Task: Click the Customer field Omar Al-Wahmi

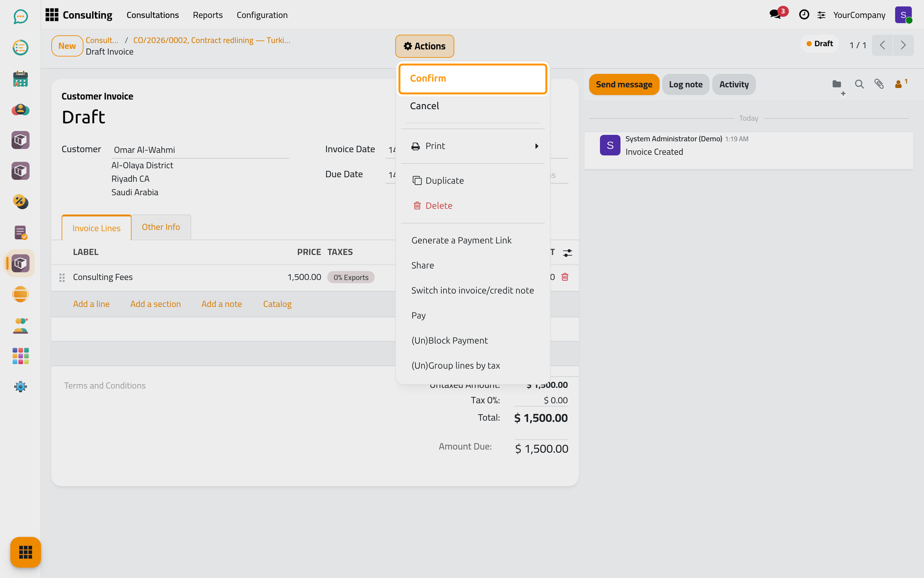Action: tap(200, 150)
